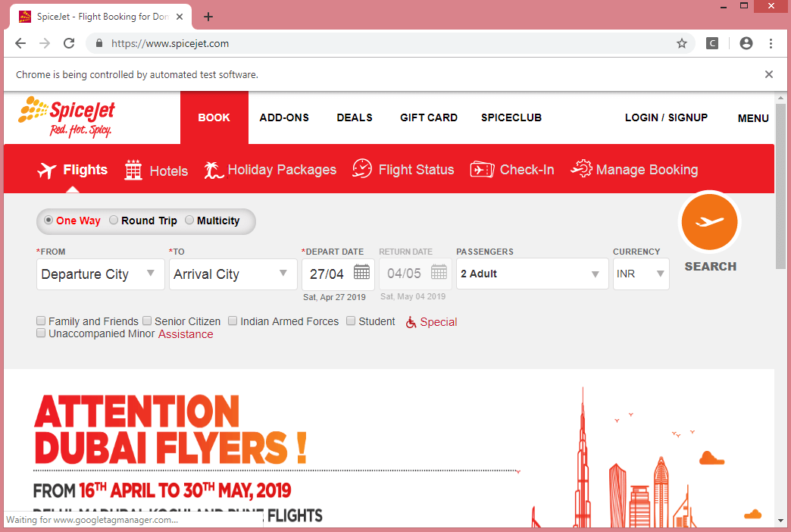791x532 pixels.
Task: Select the SpiceJet browser tab
Action: pos(101,17)
